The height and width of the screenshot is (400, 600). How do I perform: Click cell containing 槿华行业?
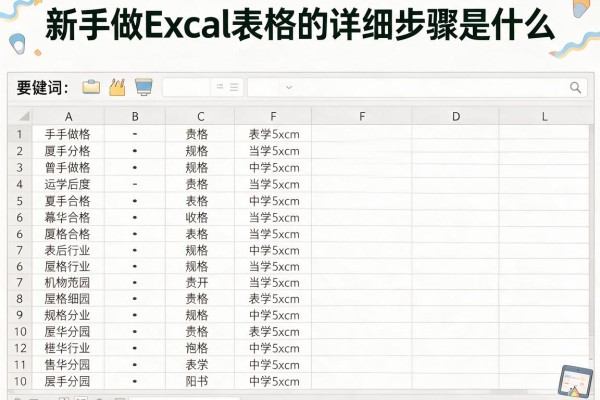click(68, 348)
